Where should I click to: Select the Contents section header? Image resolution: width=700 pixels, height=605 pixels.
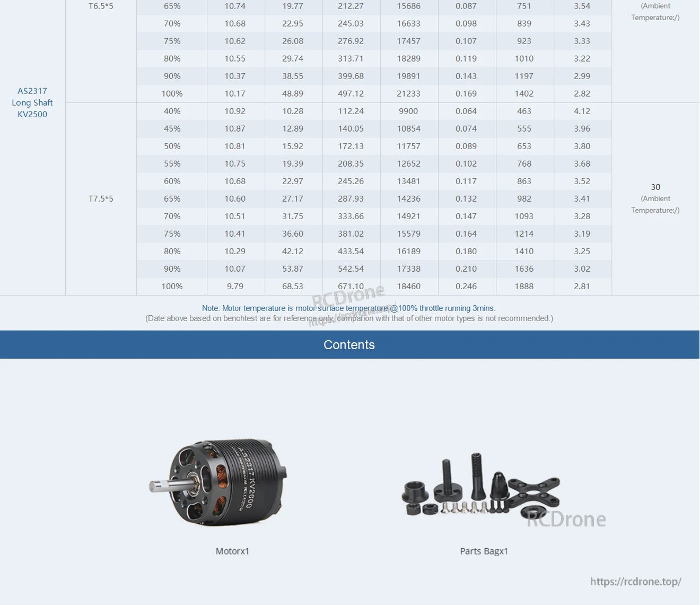tap(349, 344)
